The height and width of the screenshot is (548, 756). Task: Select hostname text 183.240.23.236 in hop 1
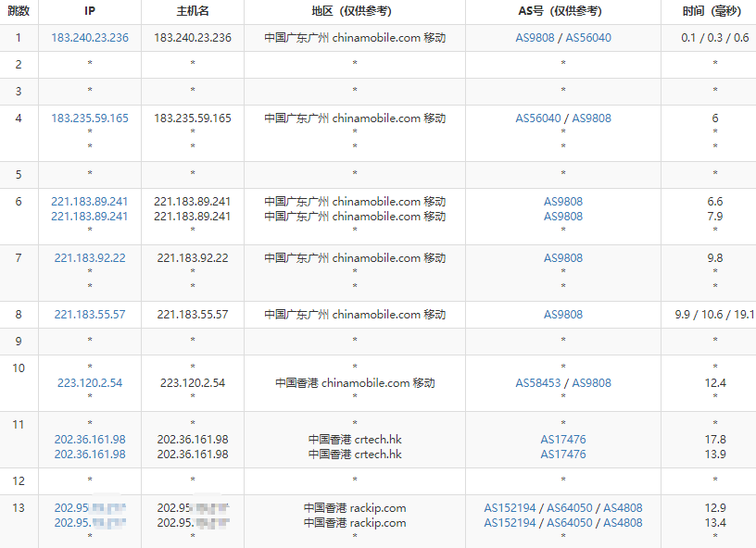click(193, 38)
